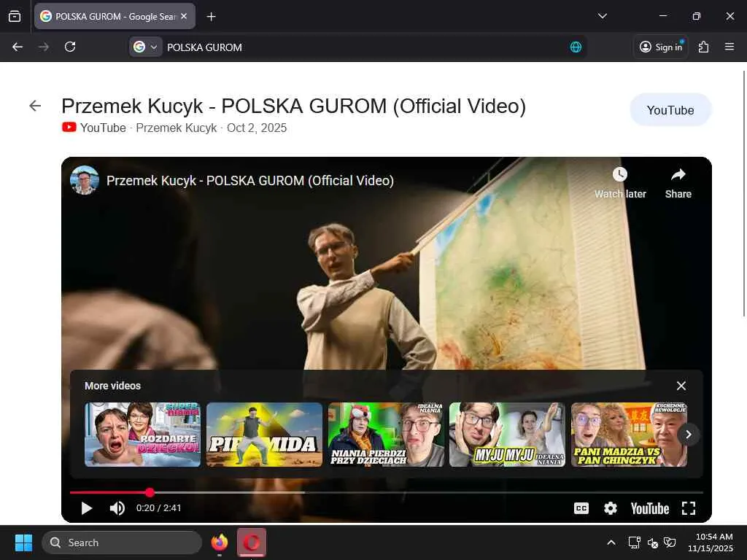Add video to Watch later
The width and height of the screenshot is (747, 560).
[x=620, y=183]
